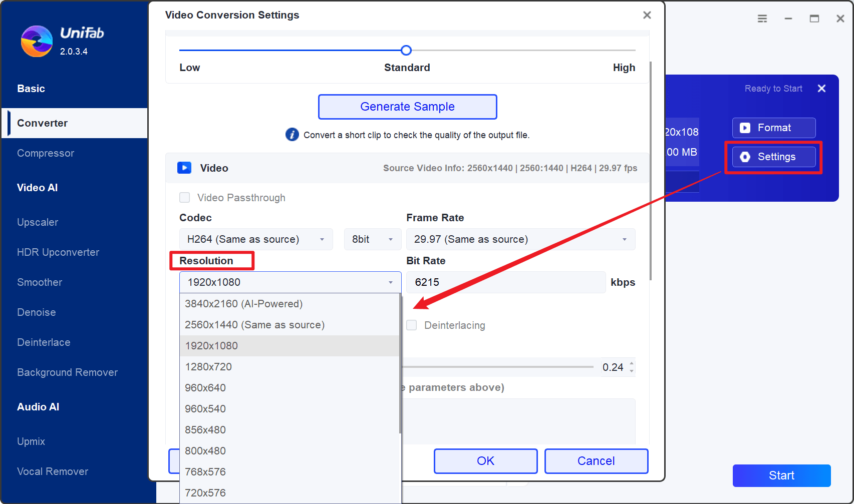854x504 pixels.
Task: Close the Ready to Start panel
Action: [x=821, y=88]
